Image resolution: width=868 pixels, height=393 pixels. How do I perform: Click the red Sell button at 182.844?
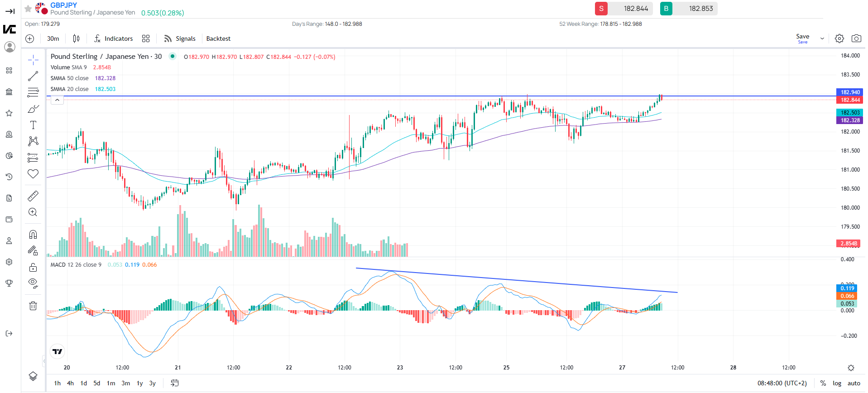pyautogui.click(x=623, y=9)
